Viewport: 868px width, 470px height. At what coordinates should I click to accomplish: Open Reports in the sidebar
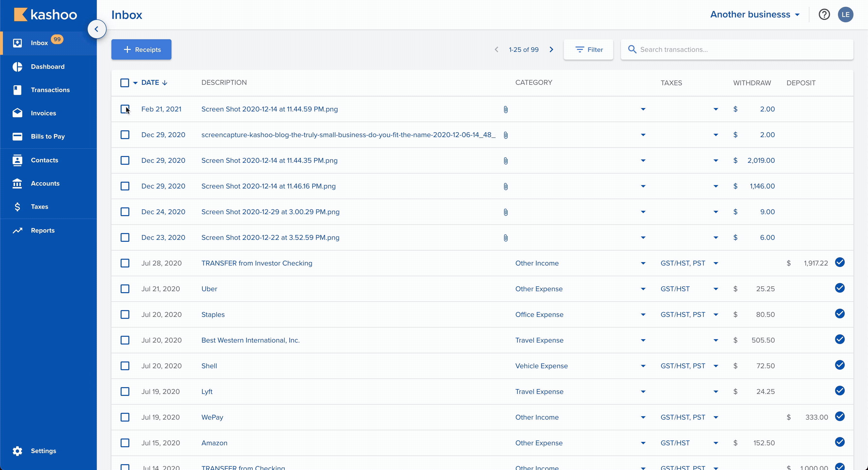pyautogui.click(x=48, y=231)
